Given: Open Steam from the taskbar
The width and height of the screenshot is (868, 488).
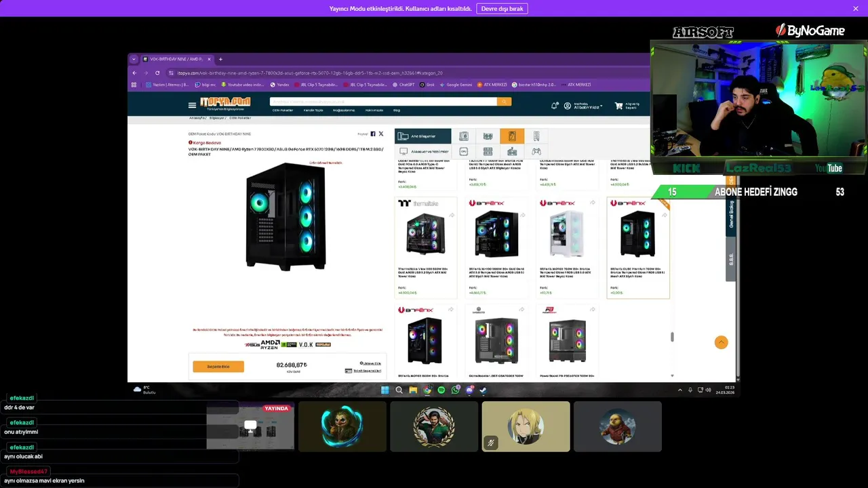Looking at the screenshot, I should 483,390.
